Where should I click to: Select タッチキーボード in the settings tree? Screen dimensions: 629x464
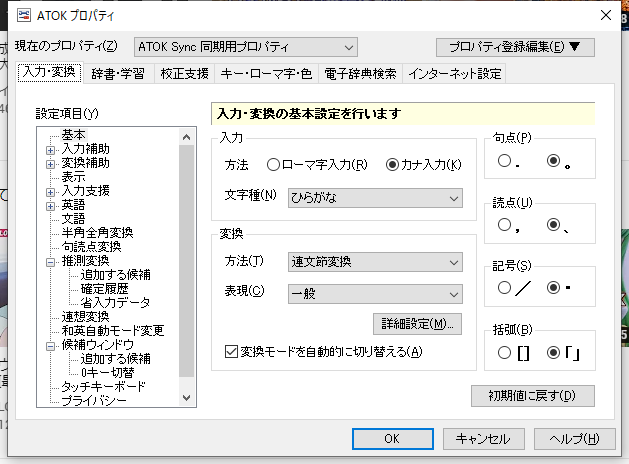click(x=103, y=386)
